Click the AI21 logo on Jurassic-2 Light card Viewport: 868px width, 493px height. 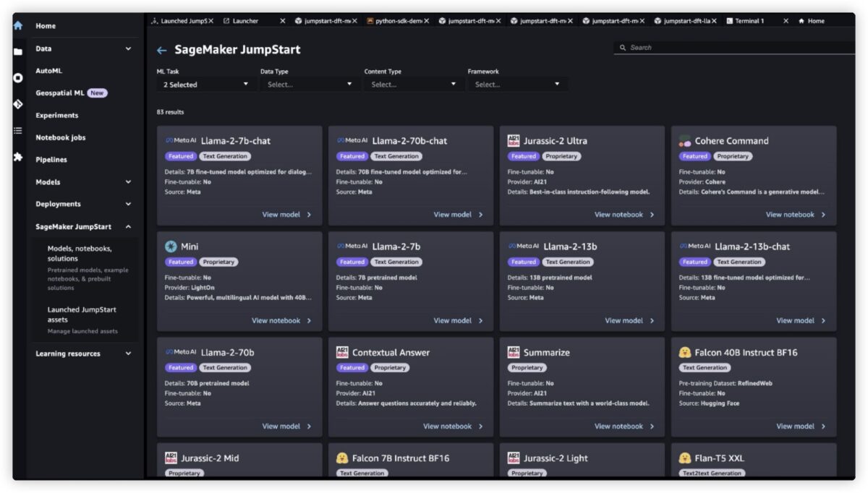click(x=514, y=458)
